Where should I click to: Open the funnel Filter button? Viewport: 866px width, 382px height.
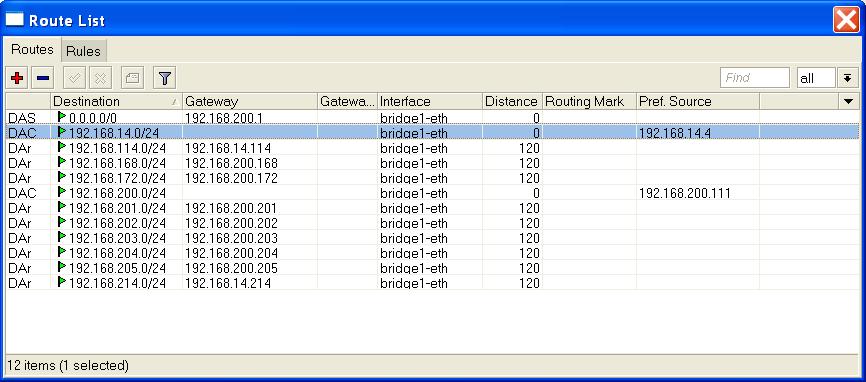click(x=164, y=78)
